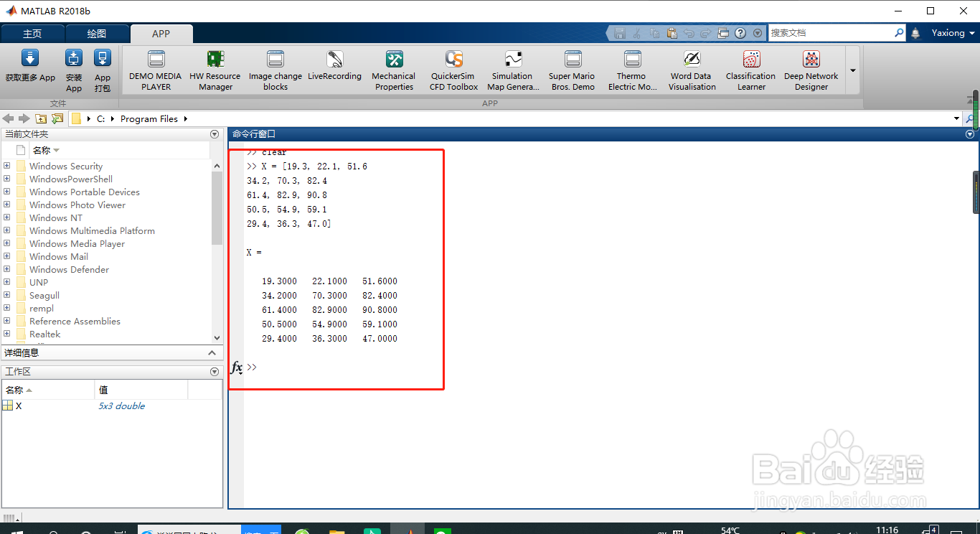Click the workspace 名称 column header

click(47, 390)
